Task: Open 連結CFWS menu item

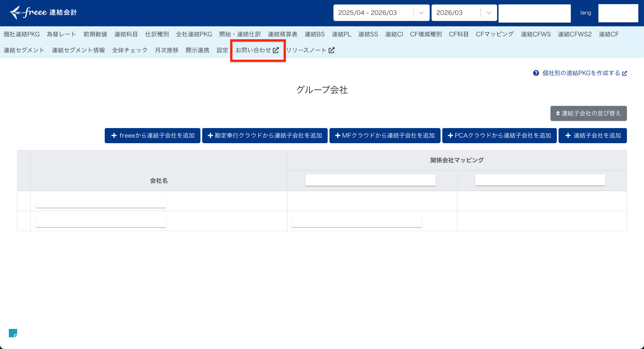Action: coord(536,34)
